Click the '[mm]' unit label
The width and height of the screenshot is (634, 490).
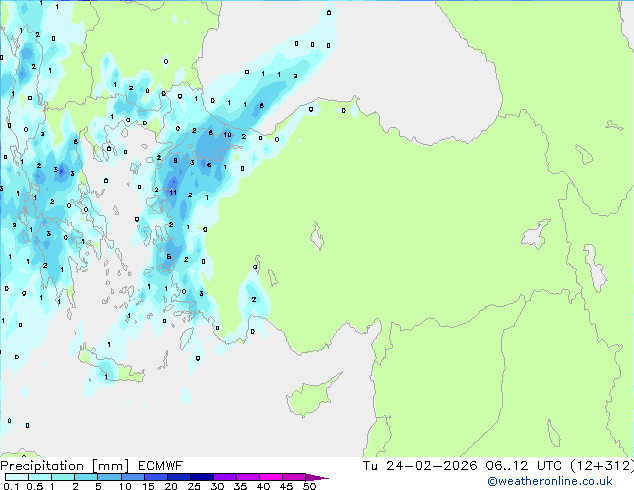tap(110, 466)
